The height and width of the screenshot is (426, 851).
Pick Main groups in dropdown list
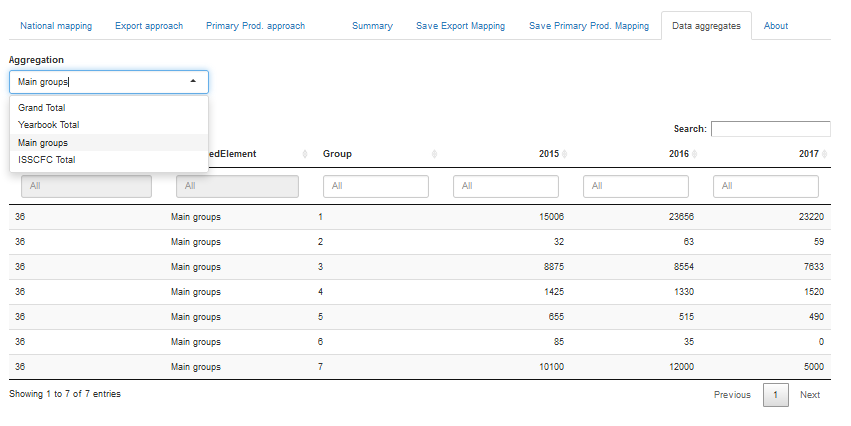43,143
